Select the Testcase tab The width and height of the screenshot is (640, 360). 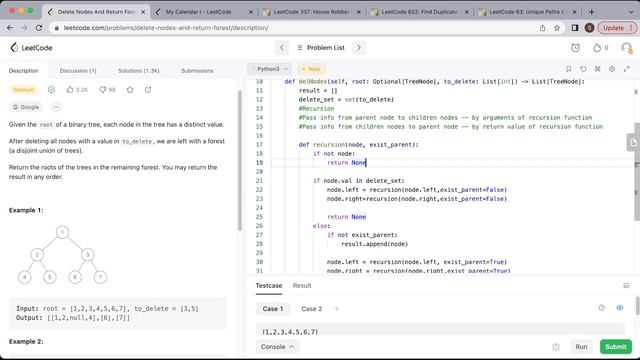tap(269, 286)
